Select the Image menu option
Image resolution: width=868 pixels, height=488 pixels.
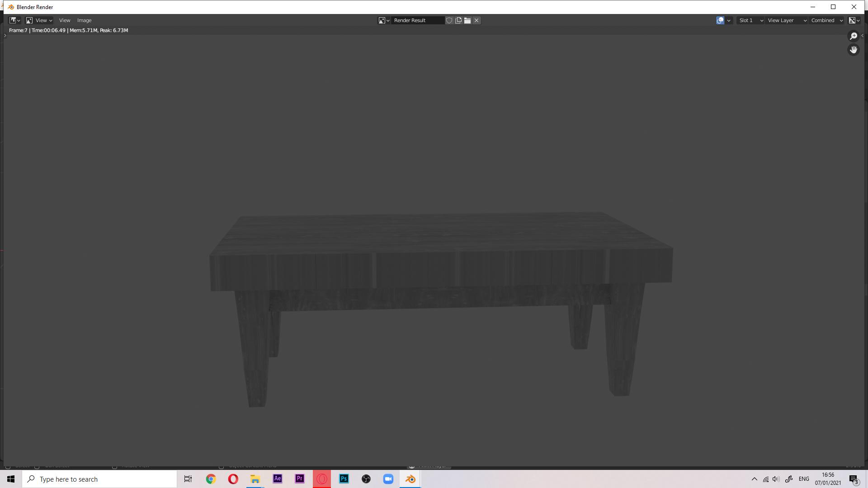(x=84, y=20)
